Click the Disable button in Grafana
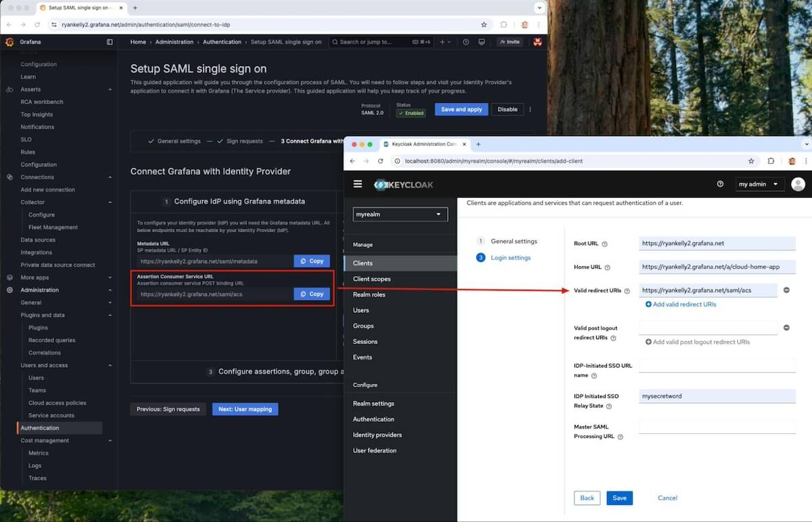This screenshot has width=812, height=522. 507,109
